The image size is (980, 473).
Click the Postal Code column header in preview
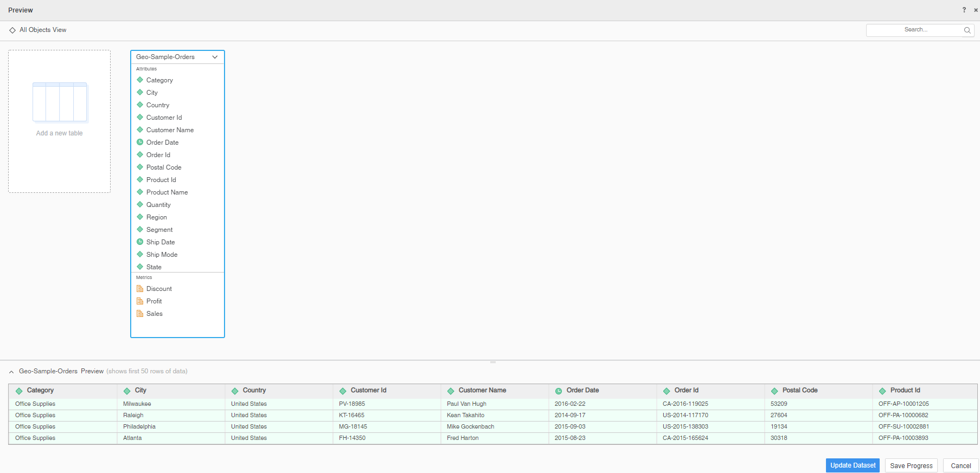[799, 390]
